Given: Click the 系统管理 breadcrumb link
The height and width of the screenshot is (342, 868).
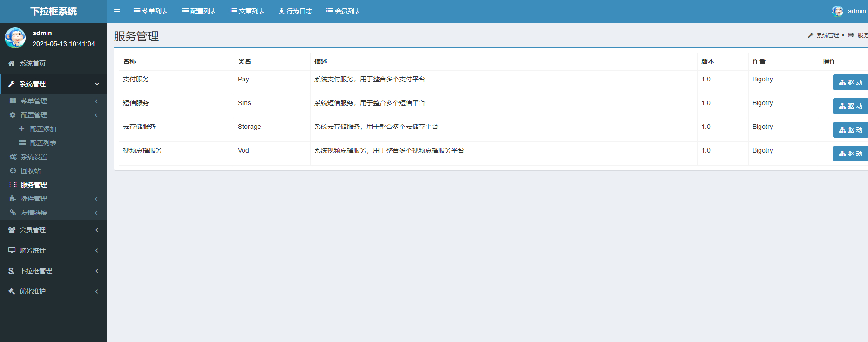Looking at the screenshot, I should point(827,35).
